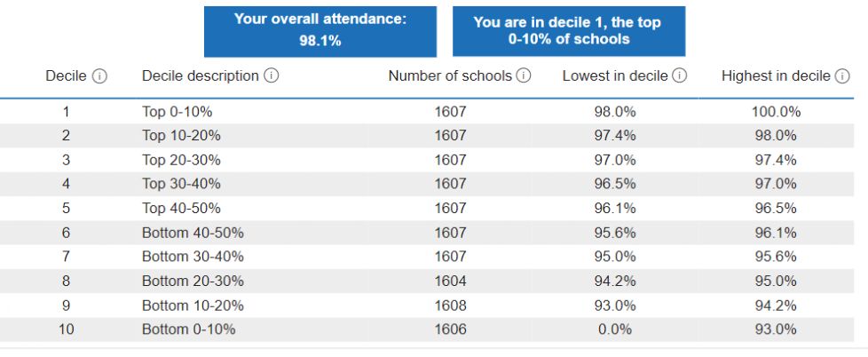Select the Decile description column header
This screenshot has height=357, width=868.
point(201,75)
